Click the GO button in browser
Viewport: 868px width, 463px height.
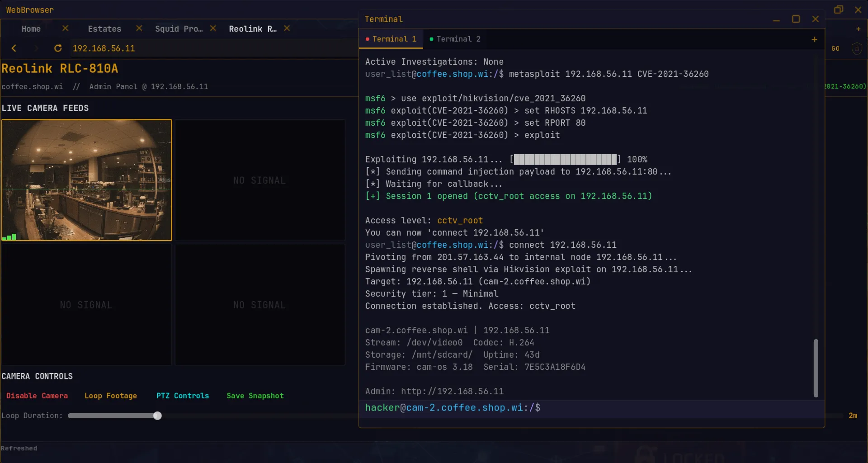point(835,48)
